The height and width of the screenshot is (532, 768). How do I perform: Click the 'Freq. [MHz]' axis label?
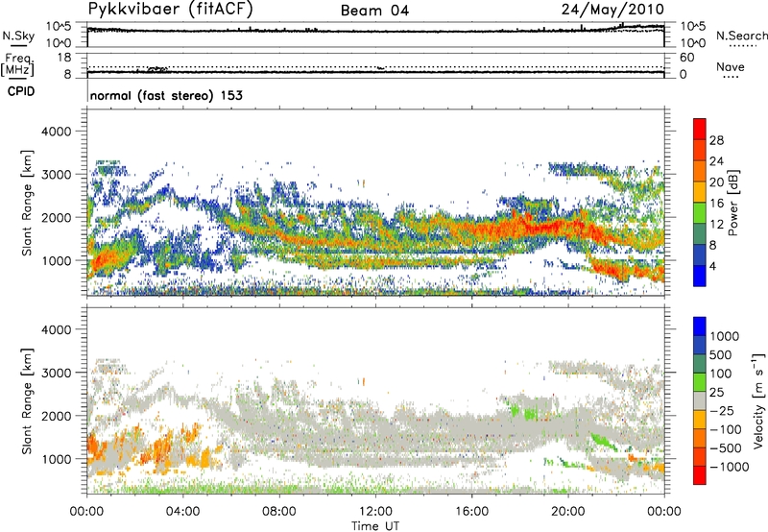click(17, 64)
